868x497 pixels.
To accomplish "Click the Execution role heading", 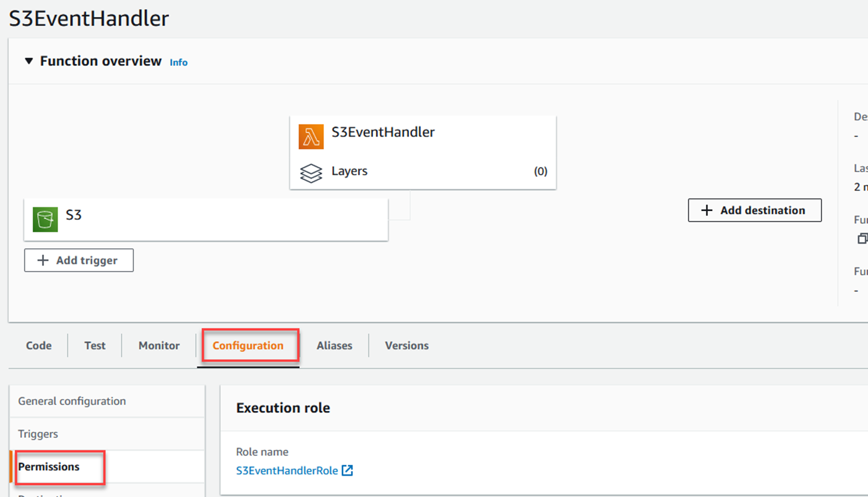I will click(283, 408).
